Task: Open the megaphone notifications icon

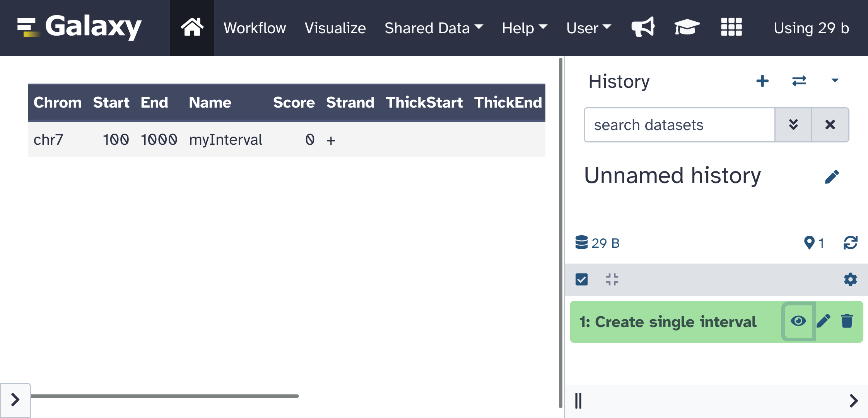Action: (x=642, y=27)
